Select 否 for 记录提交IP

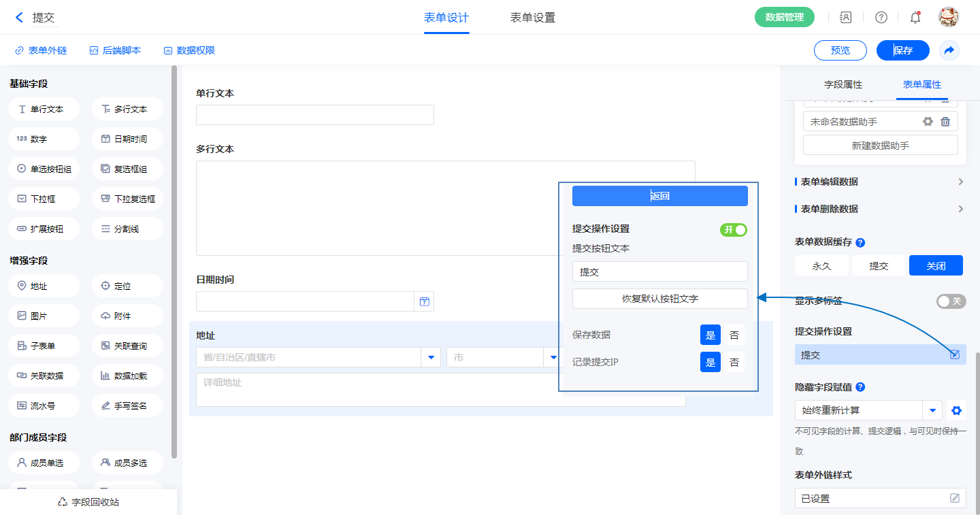[734, 363]
